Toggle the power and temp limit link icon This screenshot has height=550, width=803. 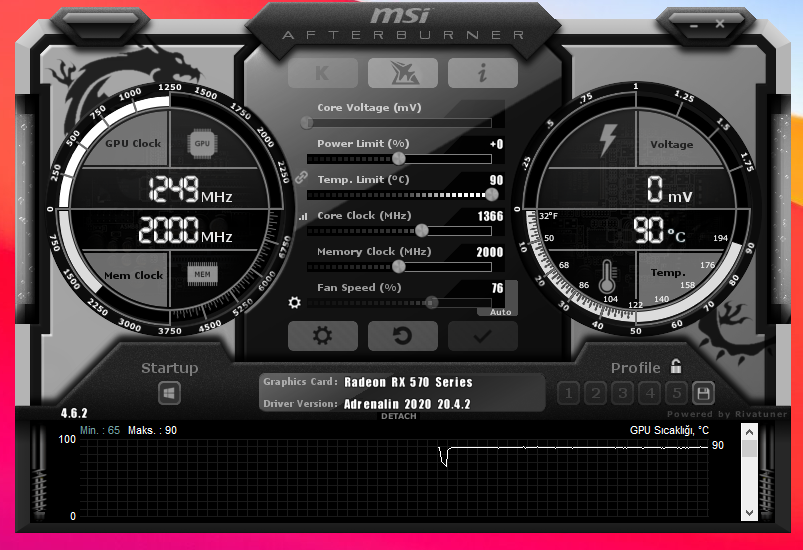coord(301,177)
